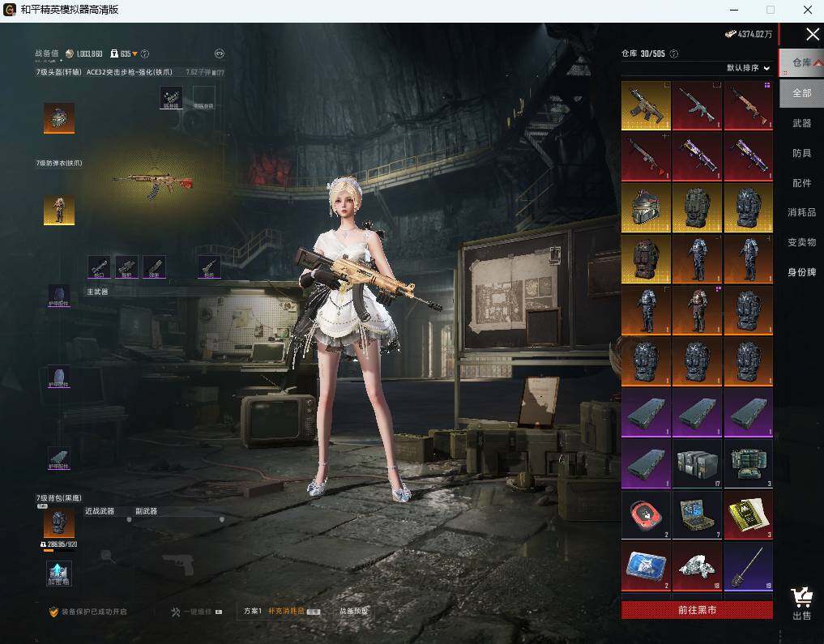Open the 枪托 stock attachment slot
Screen dimensions: 824x644
coord(209,267)
